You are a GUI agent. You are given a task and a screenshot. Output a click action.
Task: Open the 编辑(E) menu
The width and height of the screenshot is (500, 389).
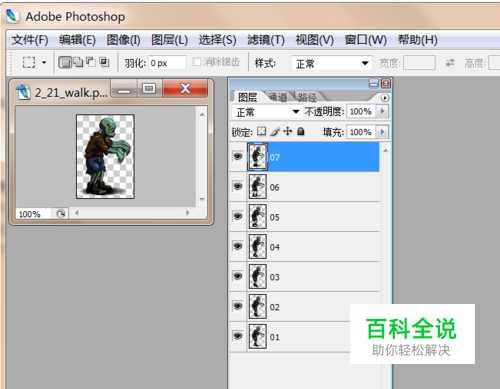77,40
